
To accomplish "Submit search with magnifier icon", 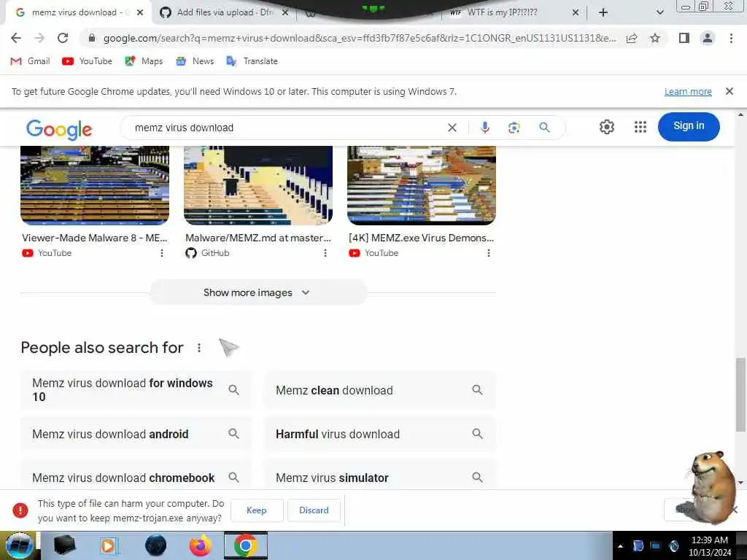I will click(544, 128).
